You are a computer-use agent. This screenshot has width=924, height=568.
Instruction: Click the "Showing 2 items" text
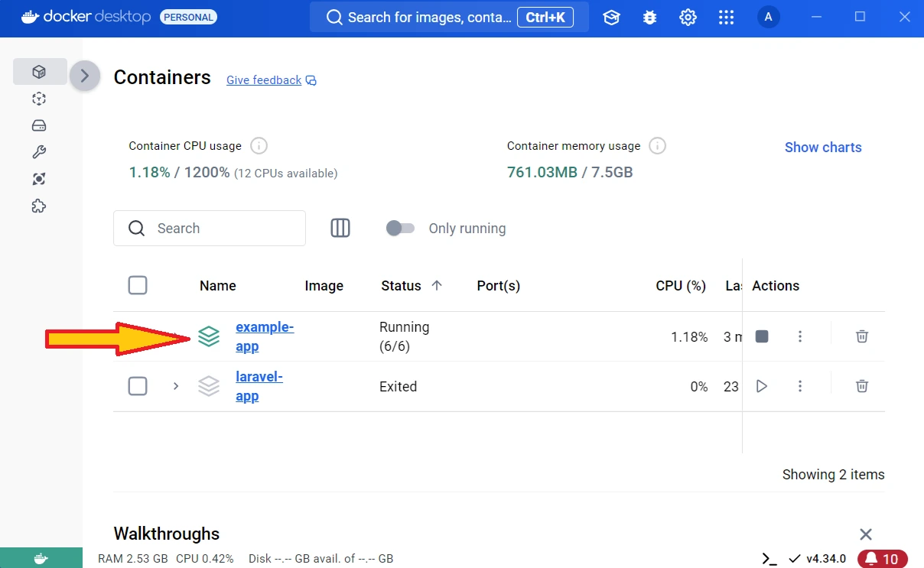point(834,475)
